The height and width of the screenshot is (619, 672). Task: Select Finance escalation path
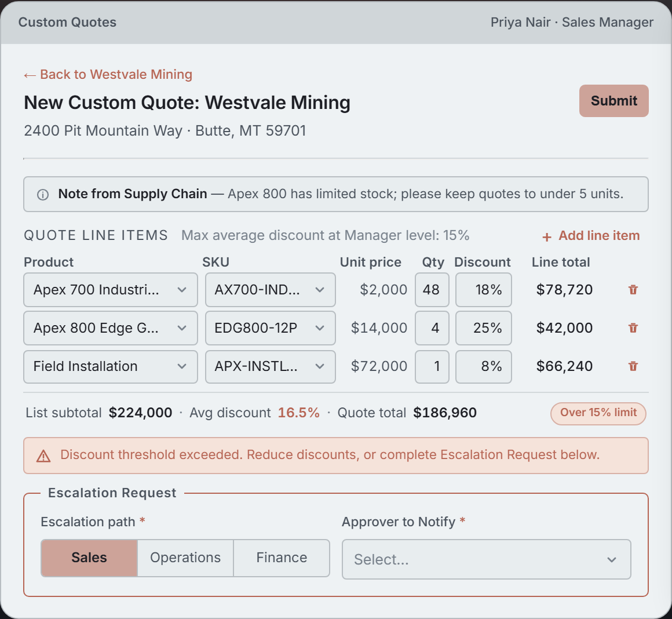282,558
